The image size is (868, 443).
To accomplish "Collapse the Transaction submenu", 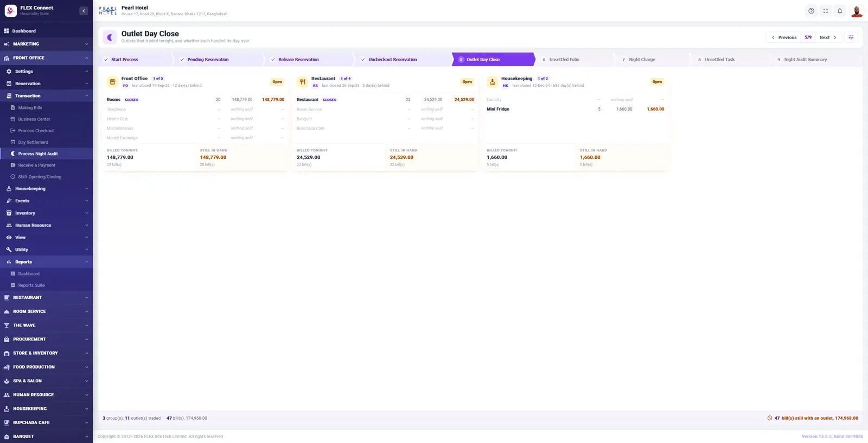I will click(x=46, y=95).
